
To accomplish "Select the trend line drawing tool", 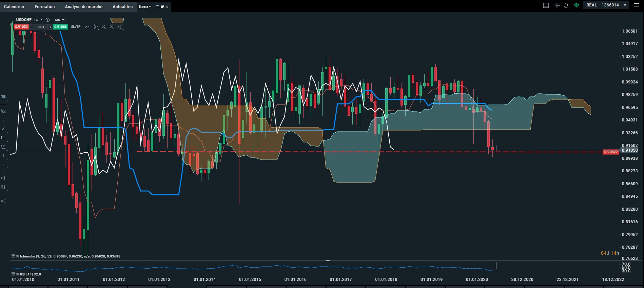I will [3, 129].
